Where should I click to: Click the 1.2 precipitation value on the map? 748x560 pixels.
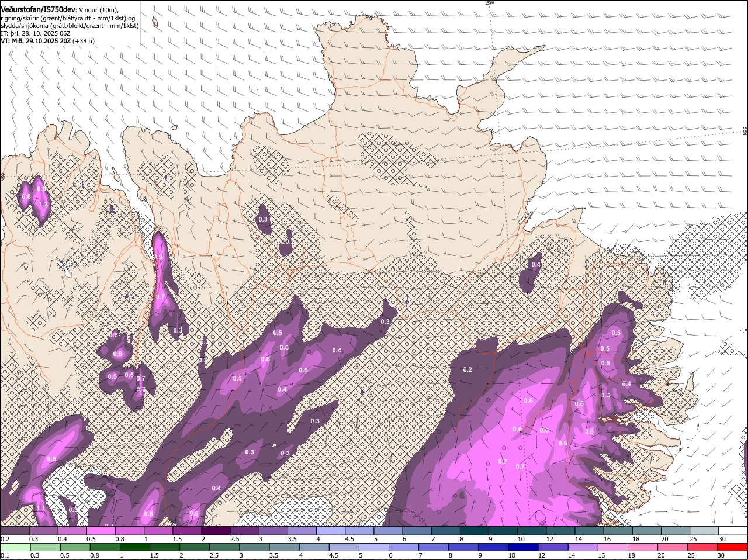pyautogui.click(x=43, y=205)
